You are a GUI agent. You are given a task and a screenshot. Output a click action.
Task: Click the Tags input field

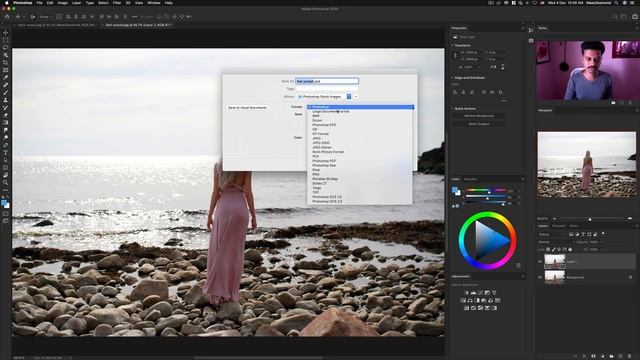[327, 89]
